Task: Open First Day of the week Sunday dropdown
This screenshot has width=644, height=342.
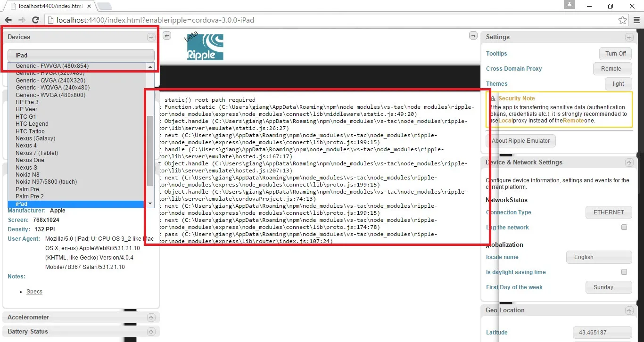Action: click(x=609, y=287)
